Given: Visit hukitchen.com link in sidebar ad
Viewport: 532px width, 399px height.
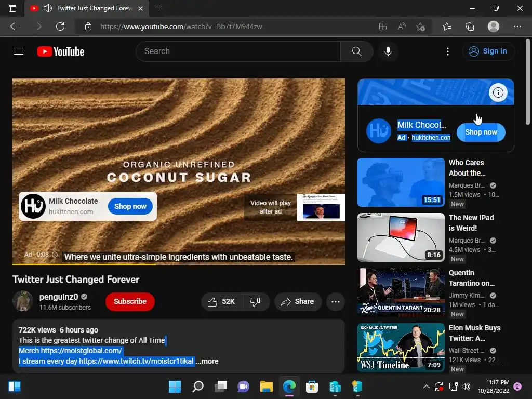Looking at the screenshot, I should tap(431, 137).
